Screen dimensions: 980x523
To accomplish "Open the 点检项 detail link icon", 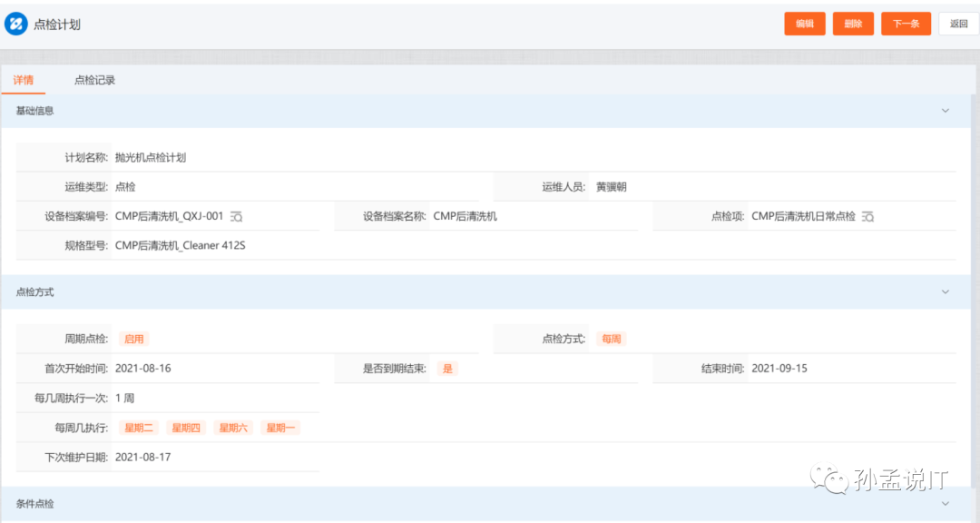I will 867,216.
